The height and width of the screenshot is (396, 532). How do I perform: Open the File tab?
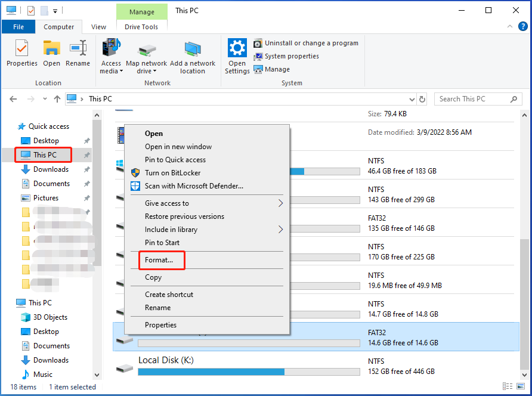click(18, 27)
